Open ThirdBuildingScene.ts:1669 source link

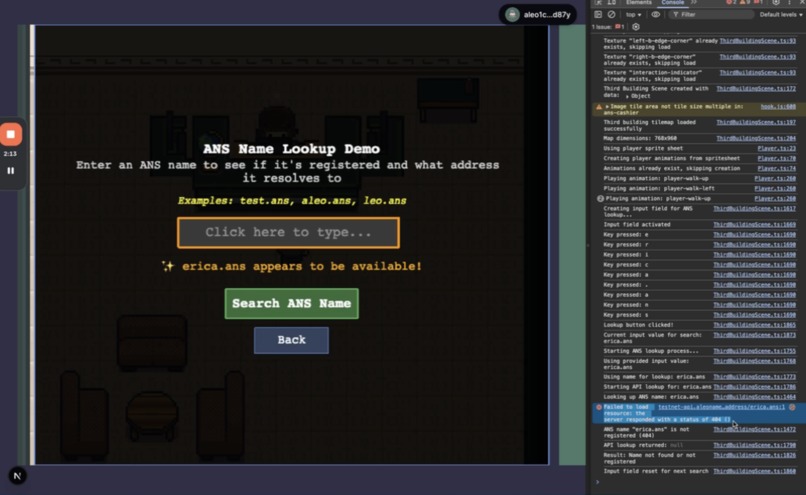pos(755,225)
